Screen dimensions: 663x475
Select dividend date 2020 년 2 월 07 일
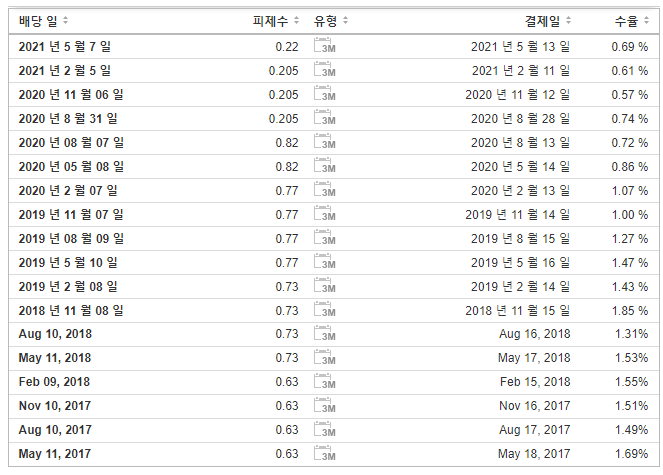pyautogui.click(x=68, y=191)
